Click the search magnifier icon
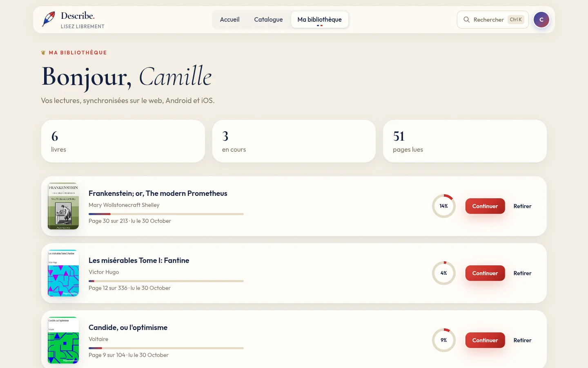 coord(466,20)
